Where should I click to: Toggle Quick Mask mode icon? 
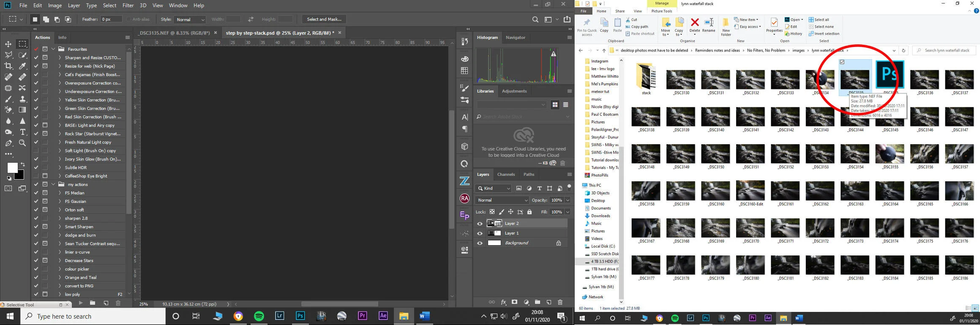click(8, 188)
